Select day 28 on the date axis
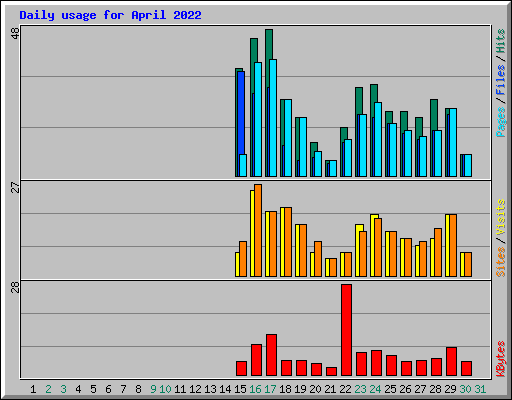Viewport: 512px width, 400px height. [435, 389]
